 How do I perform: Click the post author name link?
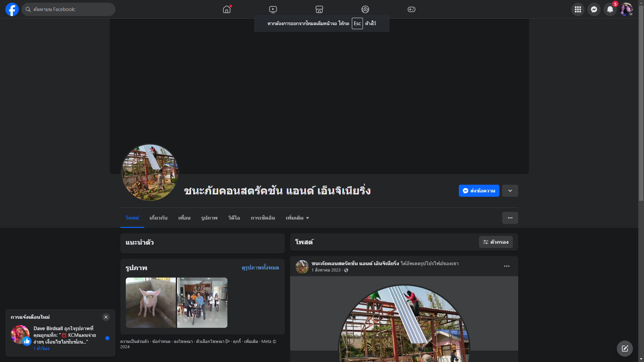(x=355, y=263)
